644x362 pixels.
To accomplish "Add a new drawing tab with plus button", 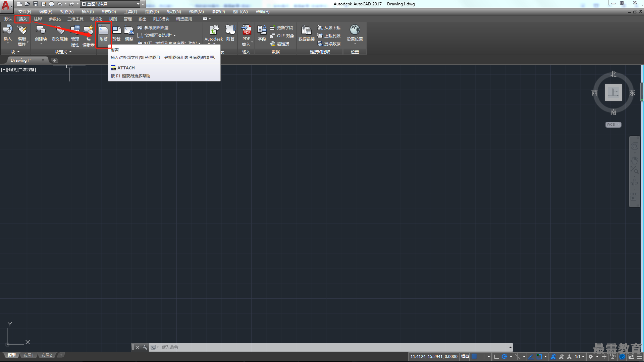I will click(55, 60).
